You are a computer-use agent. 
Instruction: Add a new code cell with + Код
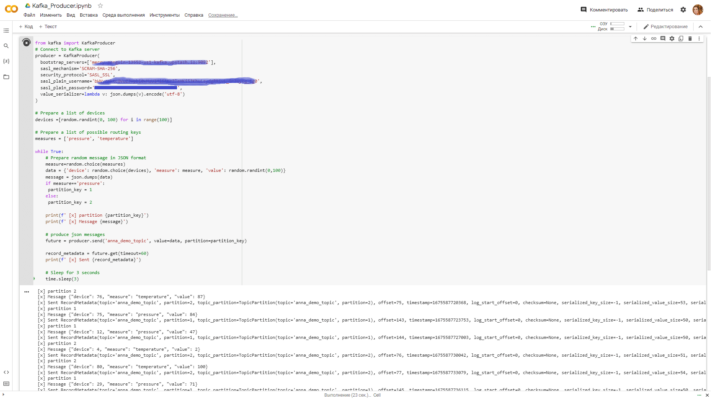(25, 26)
